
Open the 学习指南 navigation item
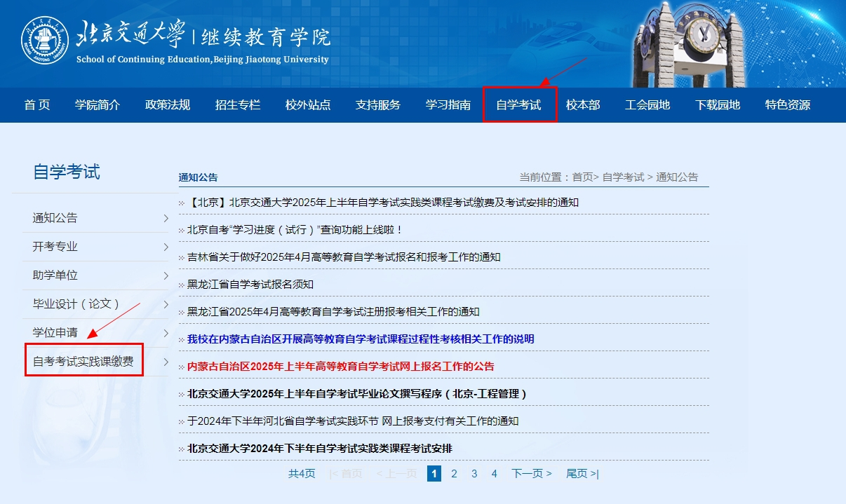(x=448, y=104)
